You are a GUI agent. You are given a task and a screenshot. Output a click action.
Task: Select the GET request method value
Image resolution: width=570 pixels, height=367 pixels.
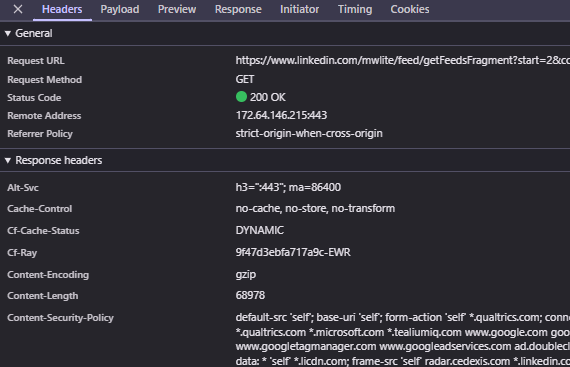tap(245, 79)
